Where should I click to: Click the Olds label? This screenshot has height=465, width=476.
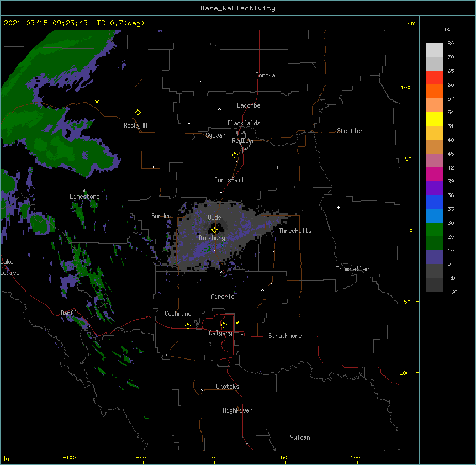[214, 218]
